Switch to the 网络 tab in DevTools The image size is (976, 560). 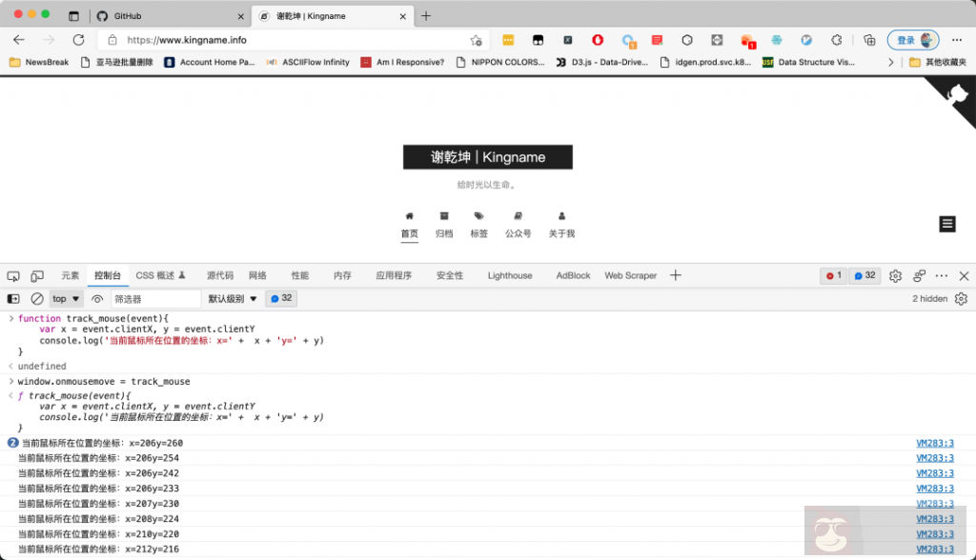tap(257, 276)
